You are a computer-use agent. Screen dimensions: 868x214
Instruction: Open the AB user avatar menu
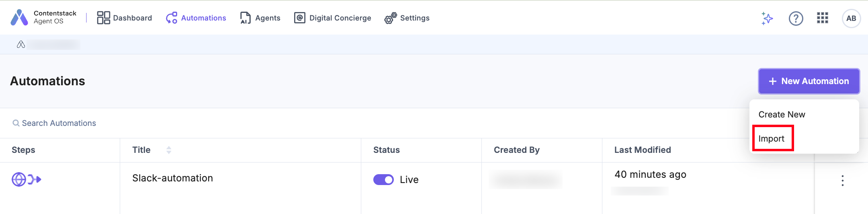tap(851, 18)
